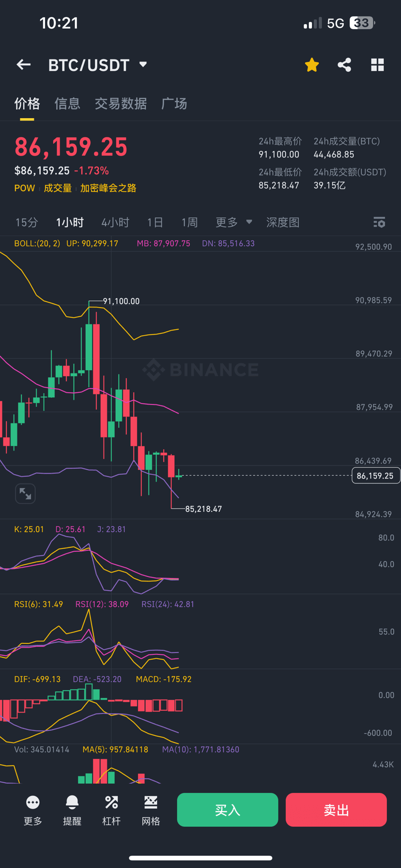Open the BTC/USDT pair dropdown arrow

143,64
